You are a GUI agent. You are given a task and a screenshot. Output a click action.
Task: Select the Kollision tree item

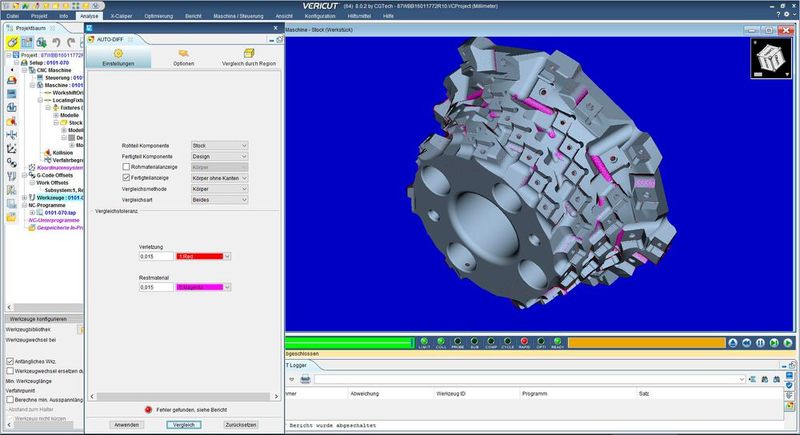(x=63, y=152)
